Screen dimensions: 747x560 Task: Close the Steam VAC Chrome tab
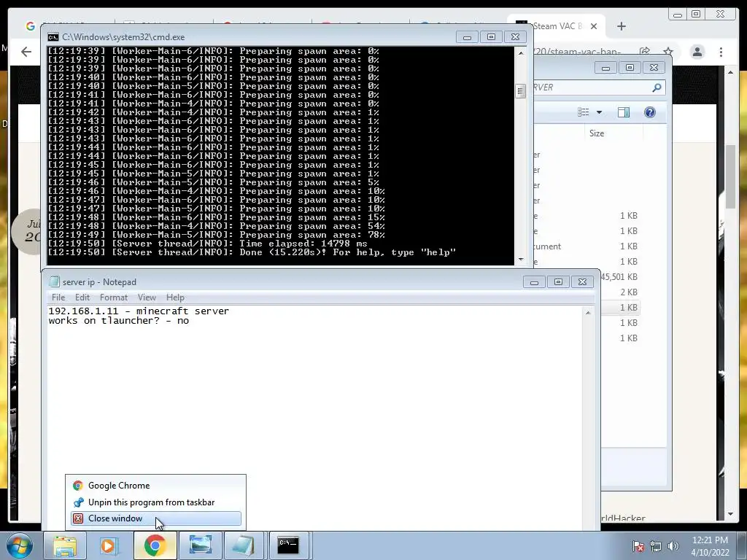tap(594, 26)
